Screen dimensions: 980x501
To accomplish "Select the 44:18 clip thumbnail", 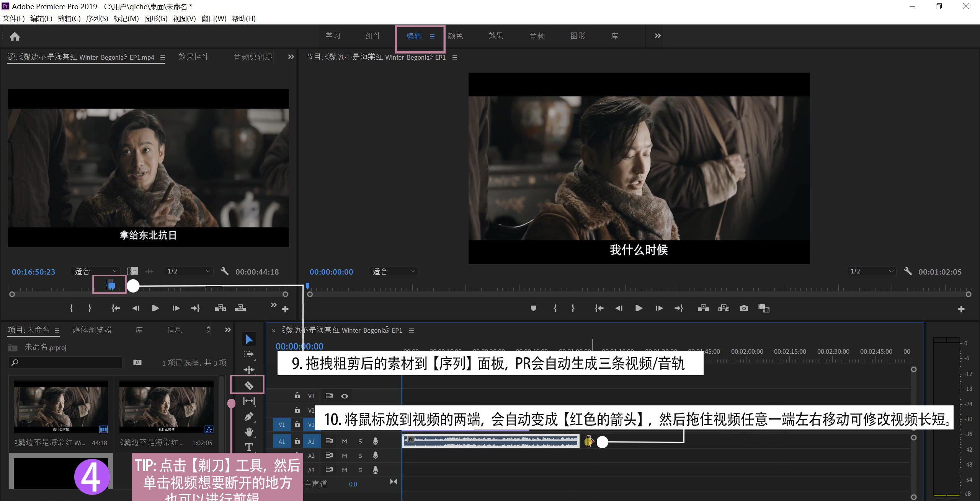I will (x=61, y=407).
